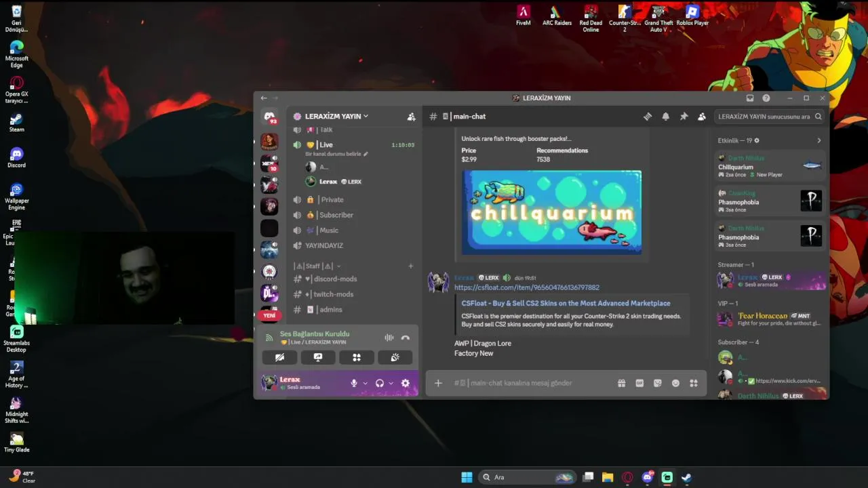This screenshot has width=868, height=488.
Task: Show pinned messages with pin icon
Action: (x=684, y=117)
